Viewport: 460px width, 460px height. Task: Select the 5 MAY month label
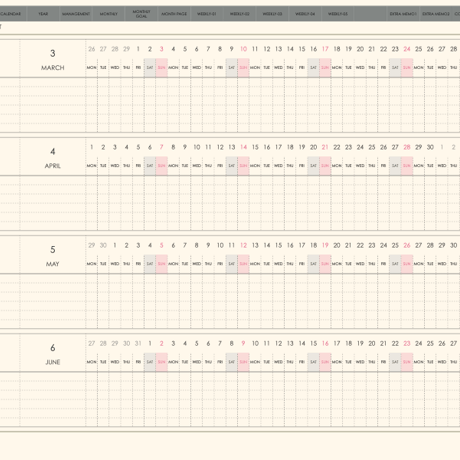tap(53, 256)
